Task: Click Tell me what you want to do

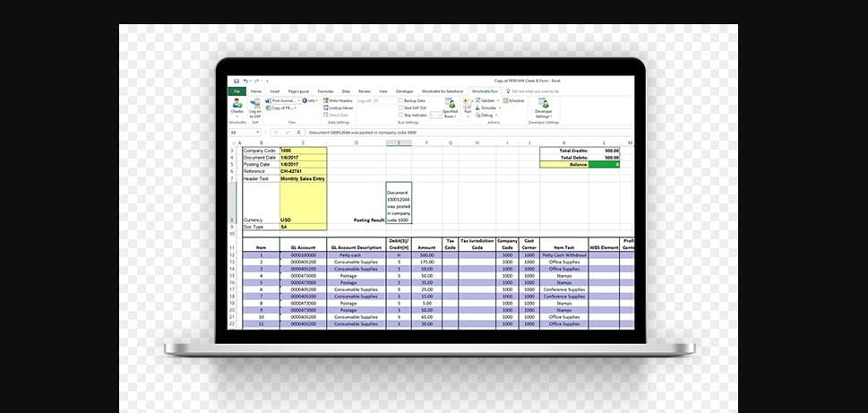Action: [535, 91]
